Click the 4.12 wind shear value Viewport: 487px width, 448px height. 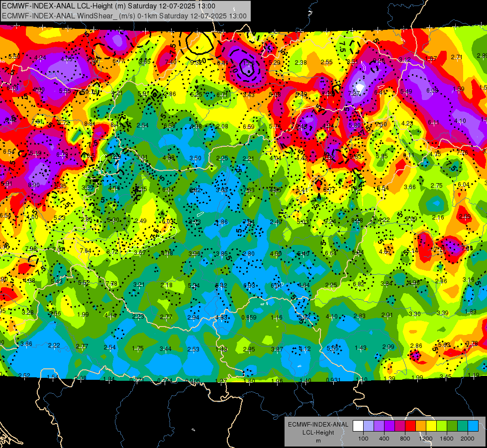(x=304, y=349)
